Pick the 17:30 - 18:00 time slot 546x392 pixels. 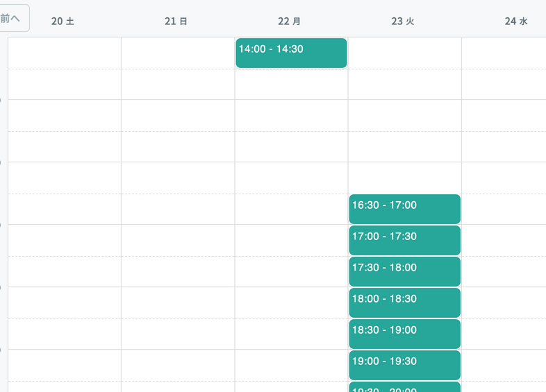click(404, 271)
